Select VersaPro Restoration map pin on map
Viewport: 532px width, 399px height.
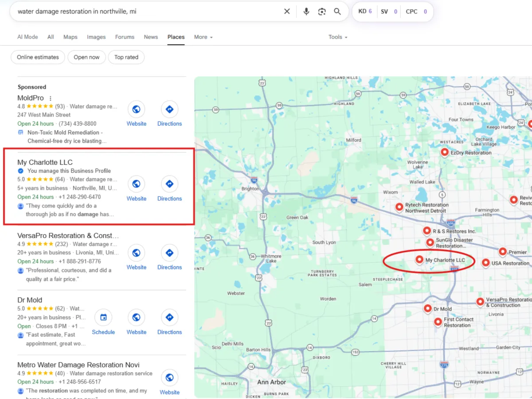[x=480, y=301]
